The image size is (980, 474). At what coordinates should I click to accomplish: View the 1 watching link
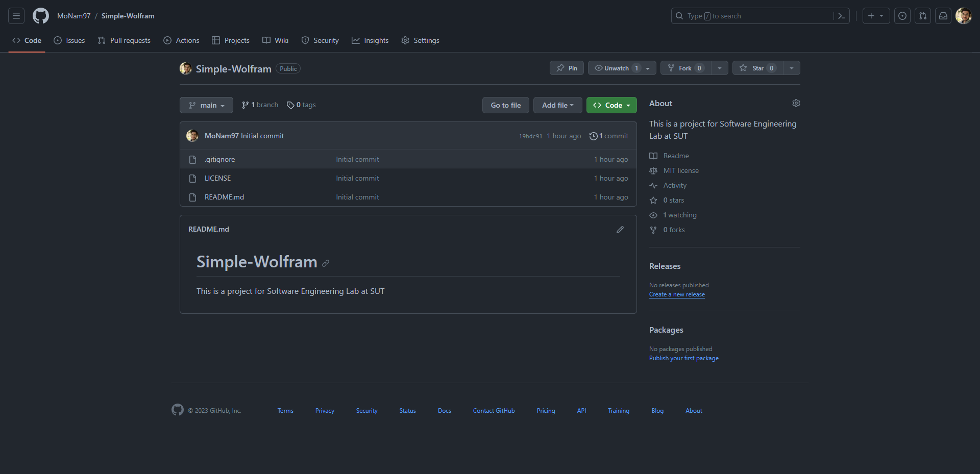(x=673, y=215)
